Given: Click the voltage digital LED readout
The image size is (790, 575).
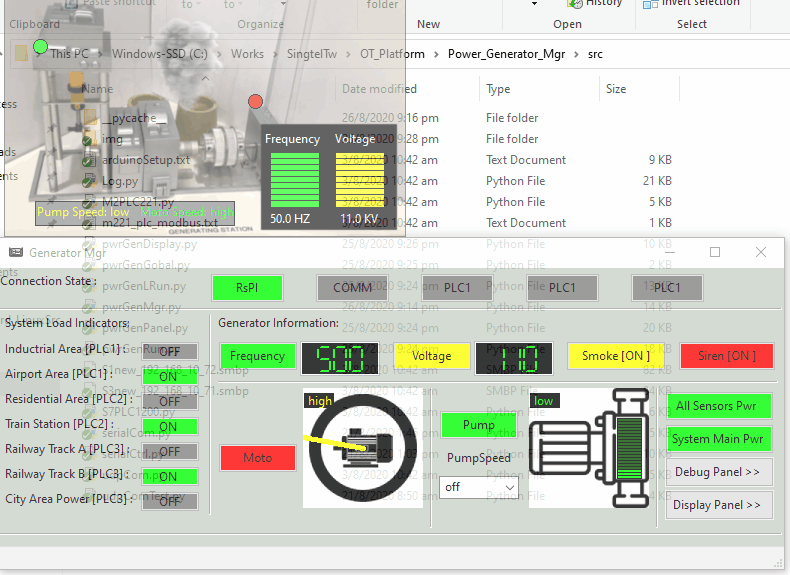Looking at the screenshot, I should click(514, 358).
